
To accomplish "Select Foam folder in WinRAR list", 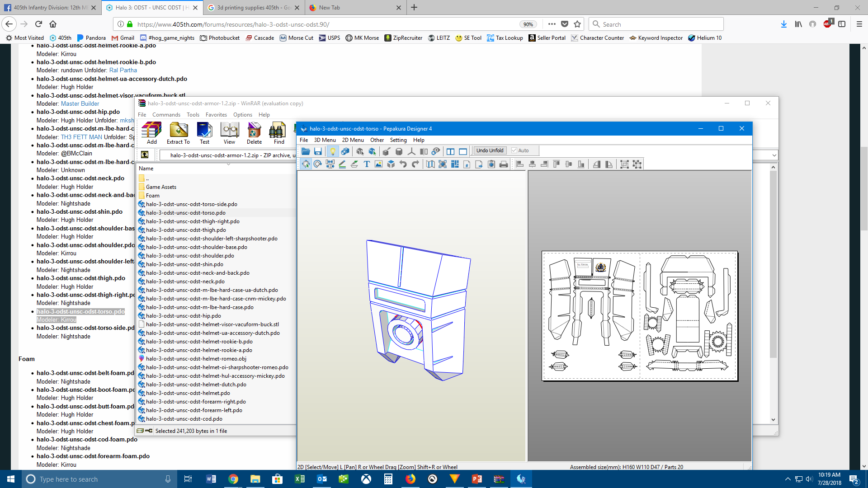I will [x=153, y=196].
